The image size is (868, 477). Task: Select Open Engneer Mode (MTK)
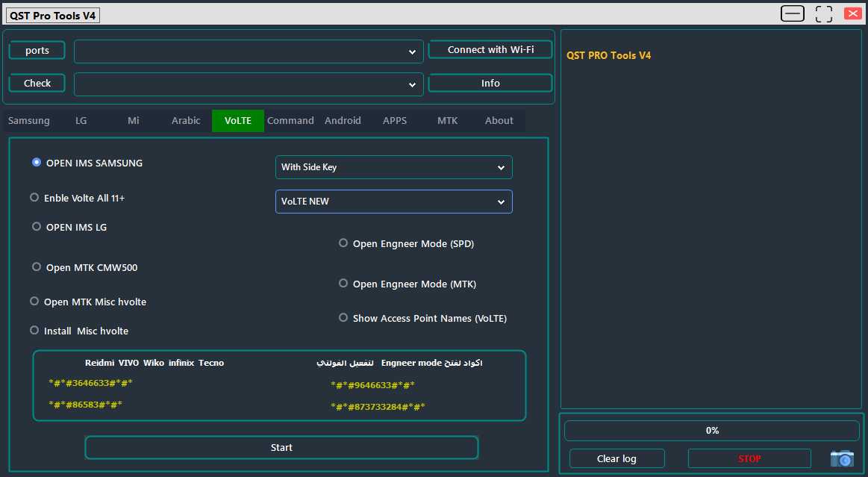343,283
